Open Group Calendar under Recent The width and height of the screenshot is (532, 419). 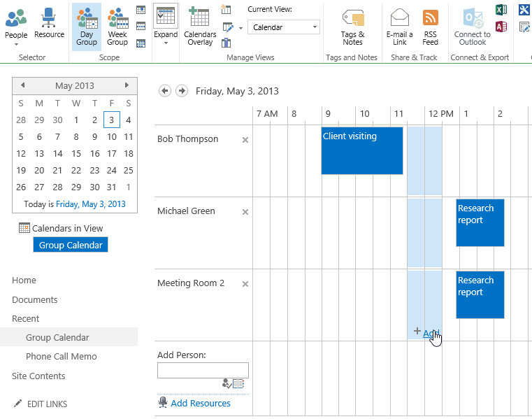pyautogui.click(x=57, y=338)
